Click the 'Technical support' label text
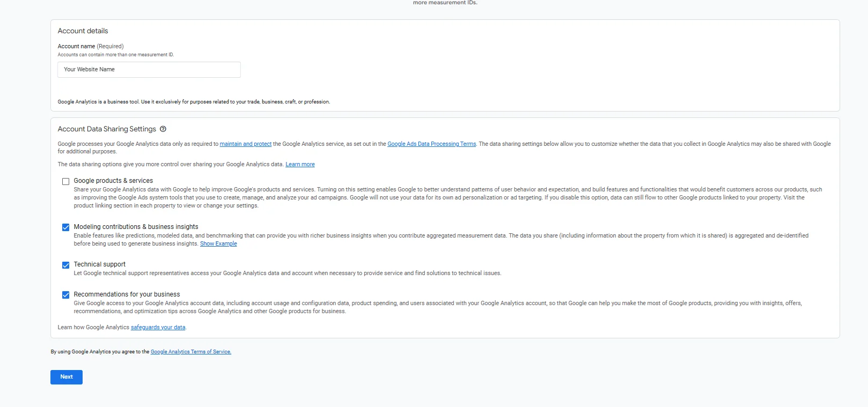The image size is (868, 407). [99, 264]
